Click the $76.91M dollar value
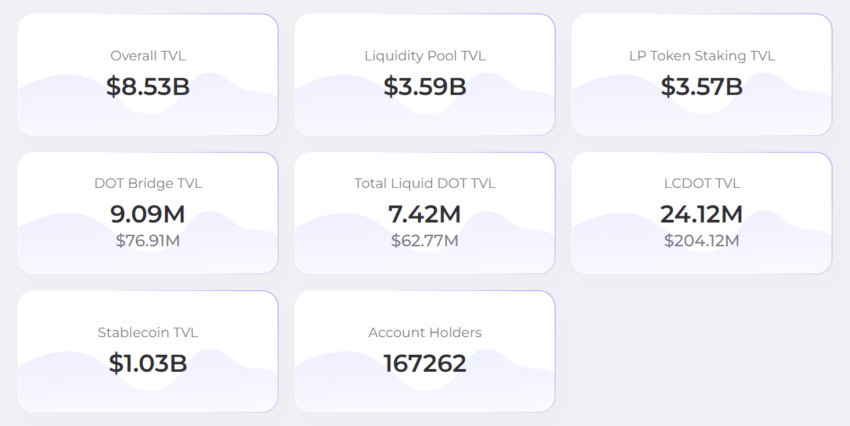850x426 pixels. (x=148, y=241)
